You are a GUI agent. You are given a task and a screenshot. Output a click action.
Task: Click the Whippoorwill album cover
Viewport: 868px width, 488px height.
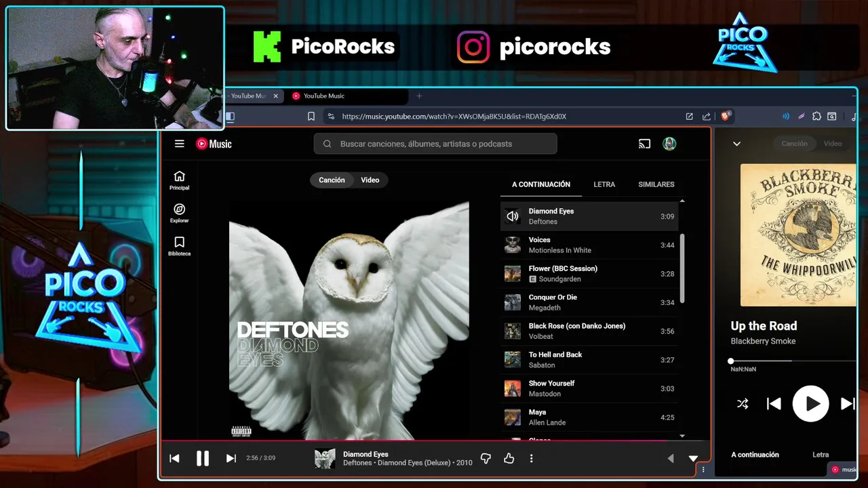[x=798, y=235]
